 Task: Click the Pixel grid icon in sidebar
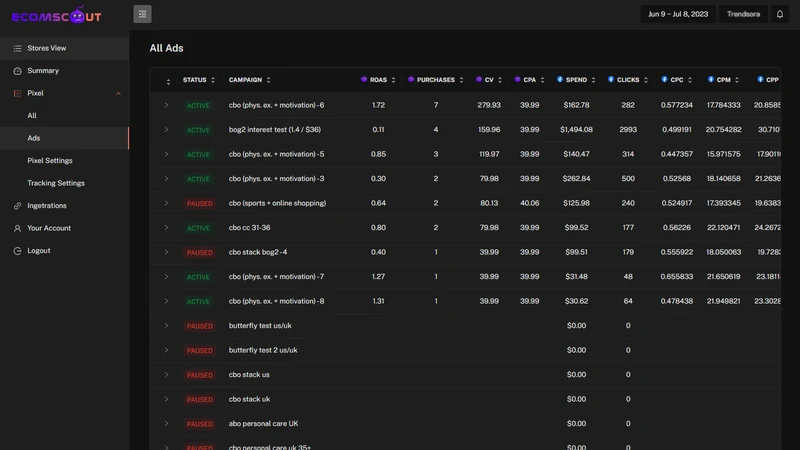(x=17, y=93)
